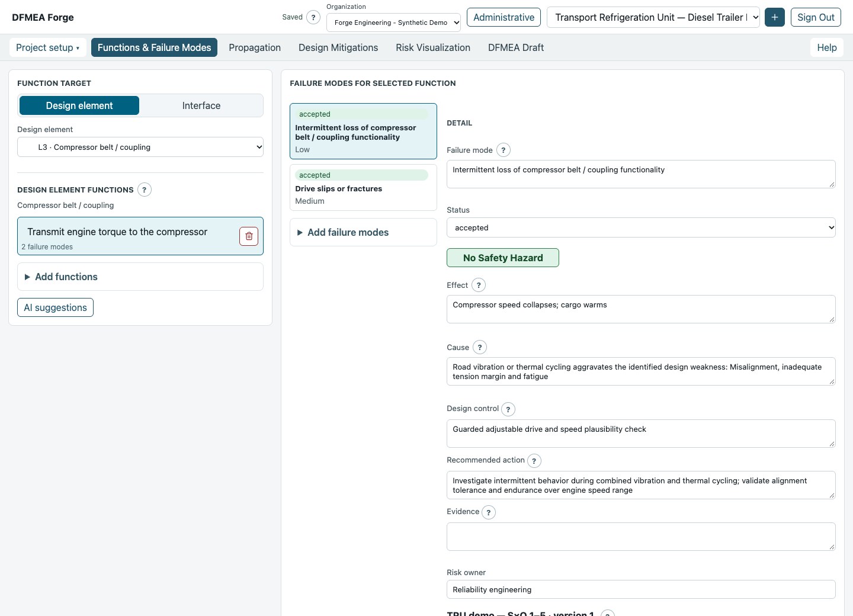The image size is (853, 616).
Task: Delete the Transmit engine torque function
Action: (x=249, y=236)
